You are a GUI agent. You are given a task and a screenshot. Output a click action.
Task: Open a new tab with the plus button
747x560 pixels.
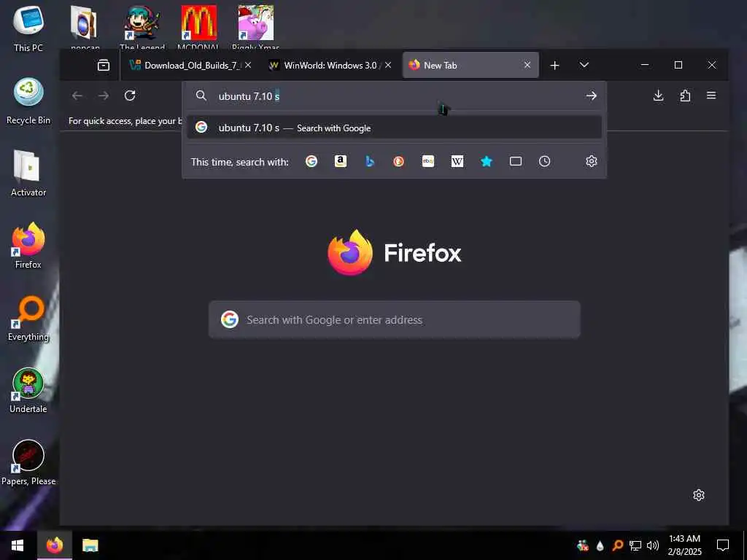pos(554,65)
